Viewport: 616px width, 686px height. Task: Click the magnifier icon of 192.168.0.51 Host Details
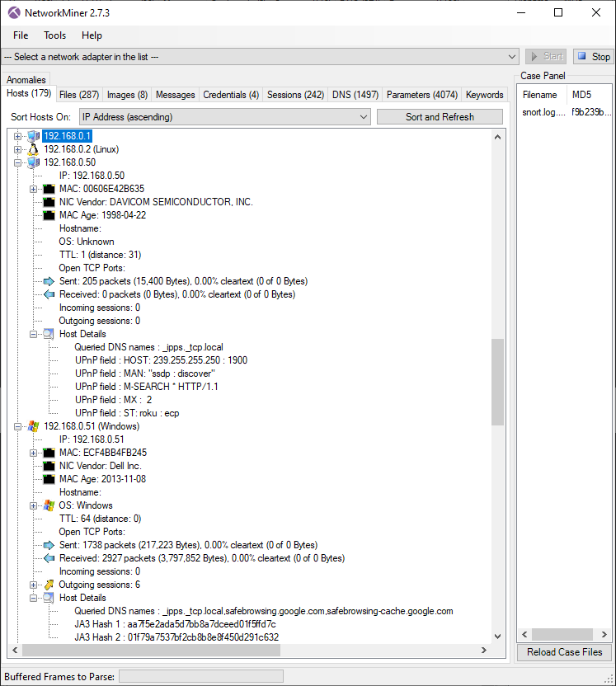pyautogui.click(x=49, y=598)
